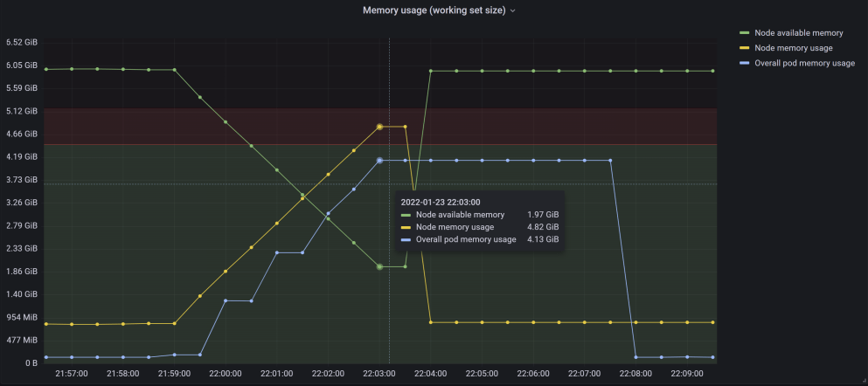Click the tooltip value 4.13 GiB

click(x=543, y=239)
